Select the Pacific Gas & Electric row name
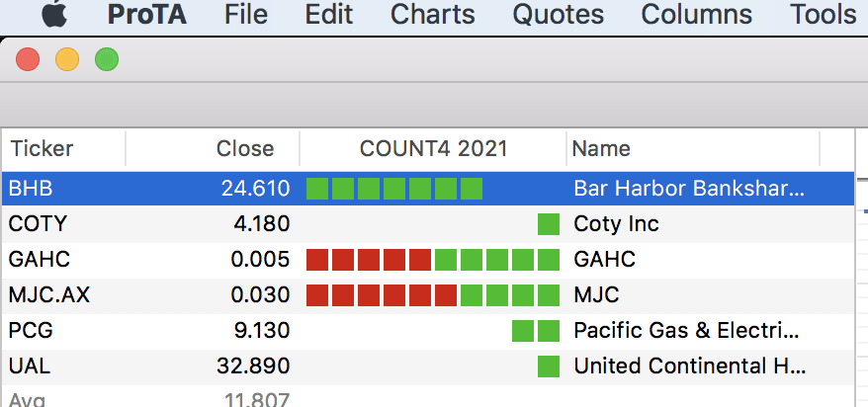This screenshot has width=868, height=407. 686,331
